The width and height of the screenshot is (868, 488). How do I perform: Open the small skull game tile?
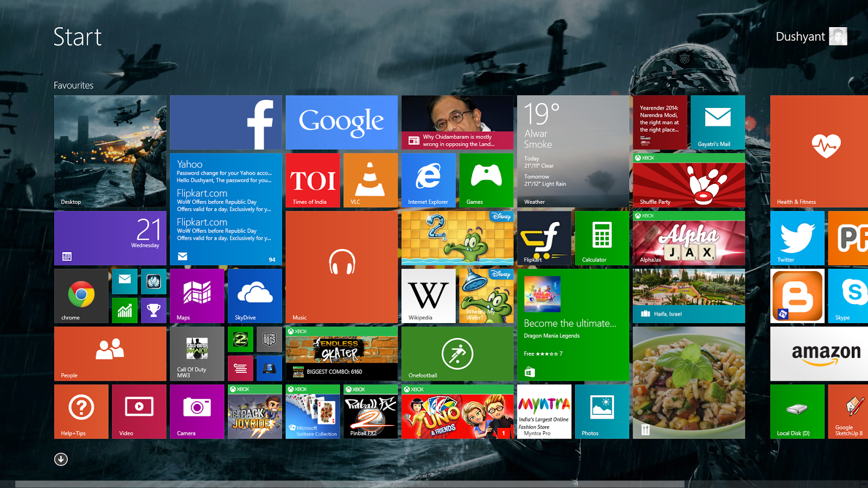[x=154, y=281]
